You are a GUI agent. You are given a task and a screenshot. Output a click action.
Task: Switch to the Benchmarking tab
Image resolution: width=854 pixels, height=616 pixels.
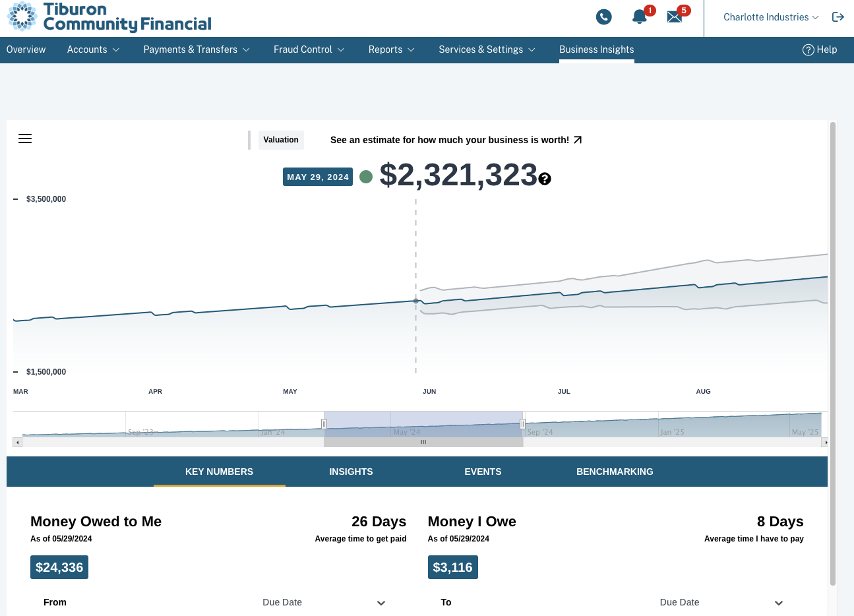[x=615, y=472]
